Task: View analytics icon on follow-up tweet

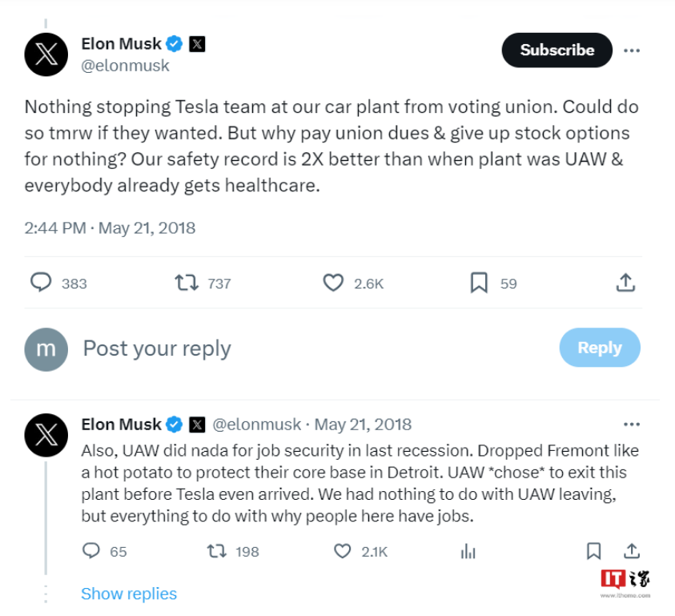Action: click(468, 551)
